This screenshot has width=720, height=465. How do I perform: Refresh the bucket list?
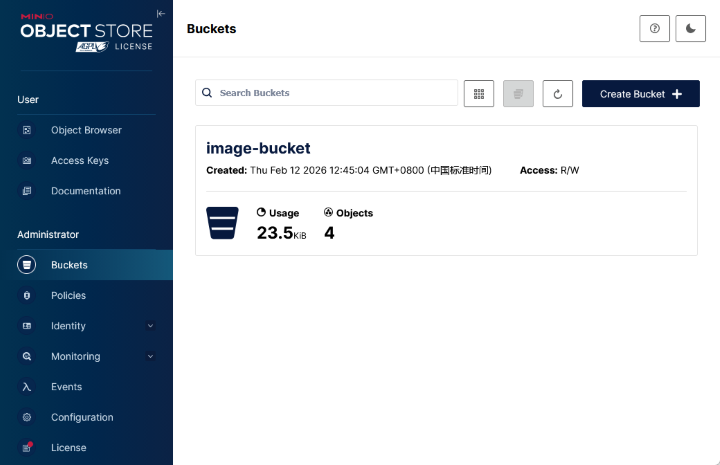tap(557, 93)
